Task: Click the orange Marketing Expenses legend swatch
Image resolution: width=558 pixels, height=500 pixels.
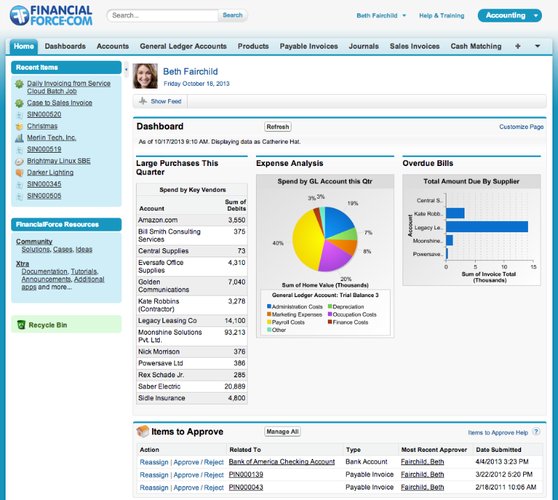Action: [269, 314]
